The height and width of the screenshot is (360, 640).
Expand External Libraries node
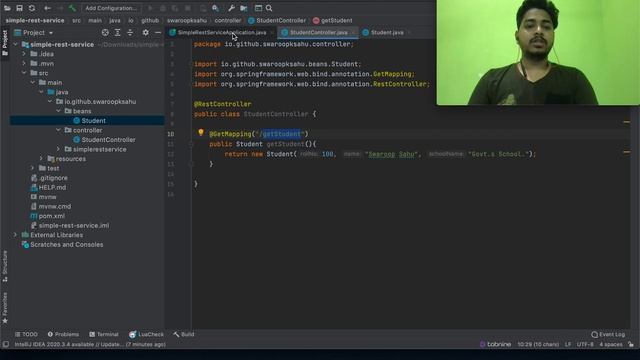16,235
